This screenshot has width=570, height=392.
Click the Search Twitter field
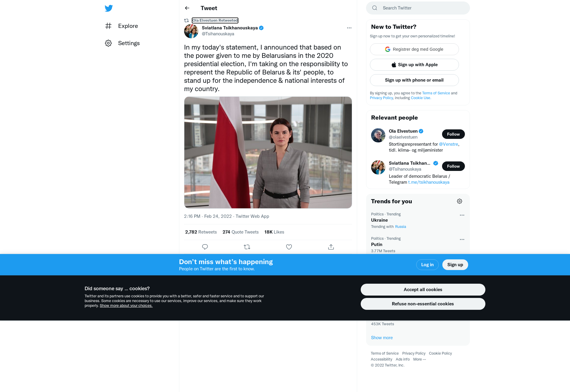(418, 8)
